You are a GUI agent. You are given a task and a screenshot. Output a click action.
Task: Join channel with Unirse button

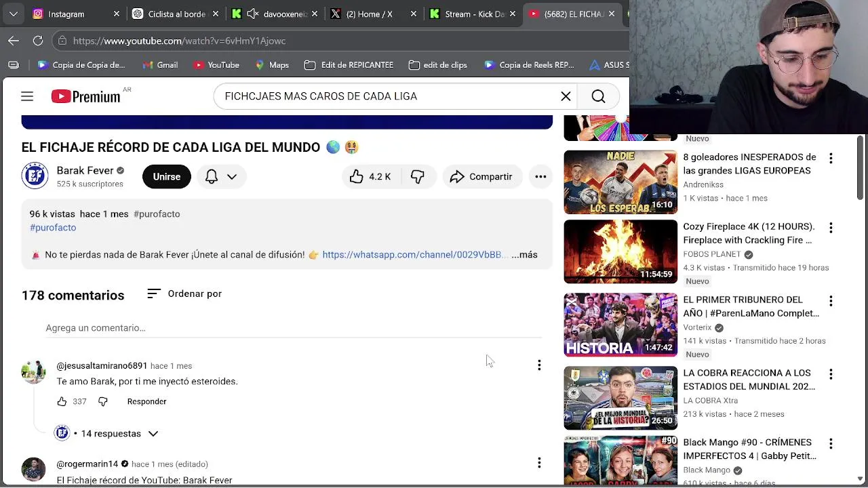click(x=166, y=176)
